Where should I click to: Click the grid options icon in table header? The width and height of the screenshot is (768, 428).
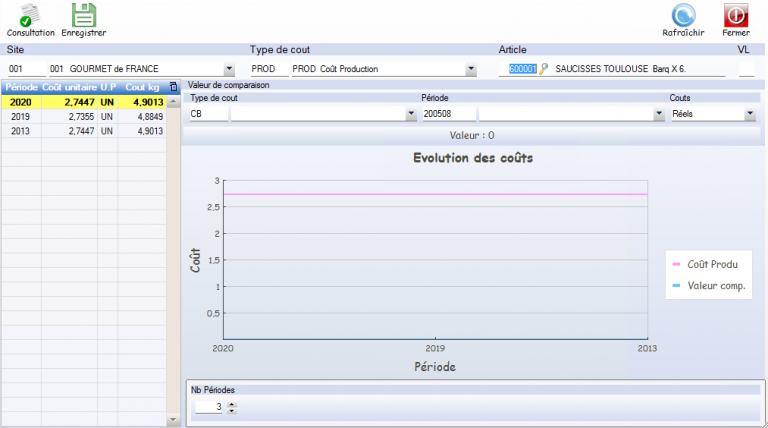pos(173,87)
